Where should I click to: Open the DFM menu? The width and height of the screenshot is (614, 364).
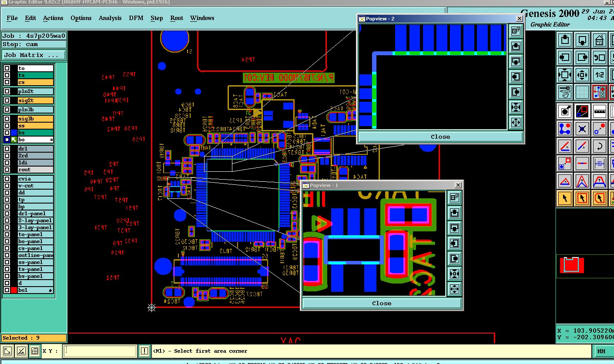click(x=136, y=18)
